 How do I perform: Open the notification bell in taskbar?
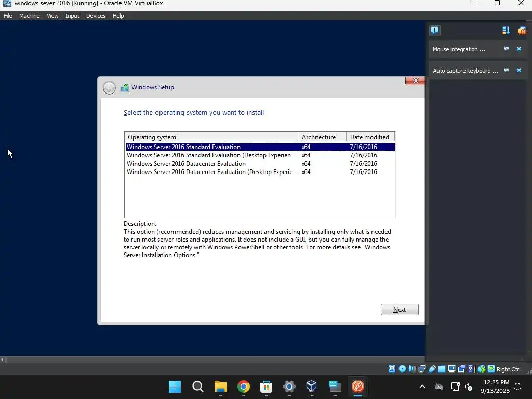click(x=518, y=387)
